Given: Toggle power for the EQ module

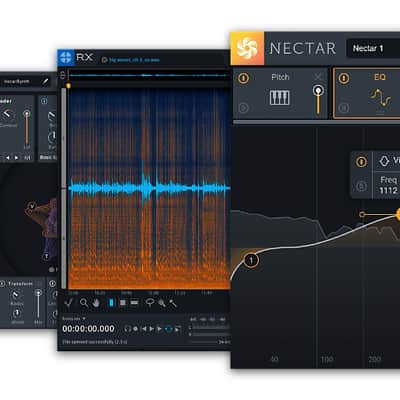Looking at the screenshot, I should pos(344,78).
